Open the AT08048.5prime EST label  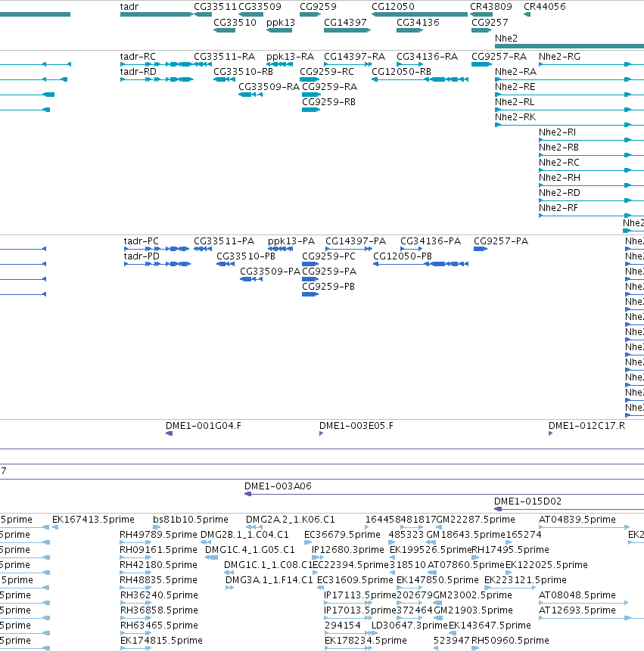pos(577,595)
